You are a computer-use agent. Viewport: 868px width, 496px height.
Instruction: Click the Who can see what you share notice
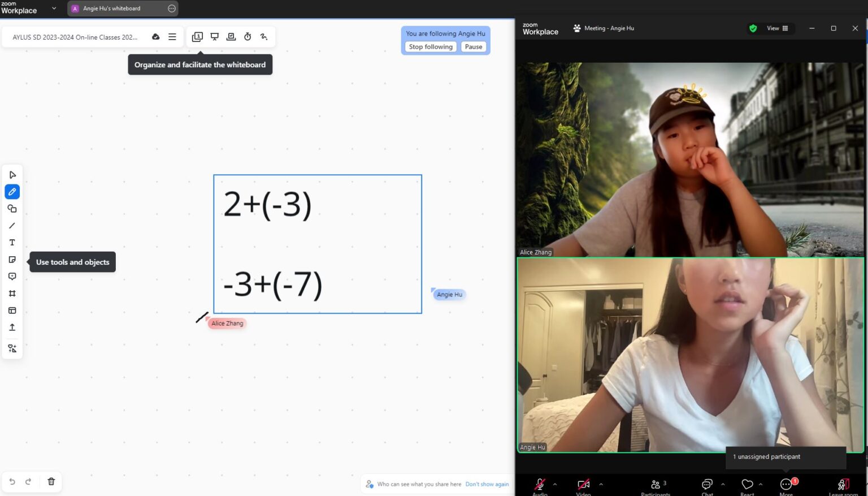419,484
